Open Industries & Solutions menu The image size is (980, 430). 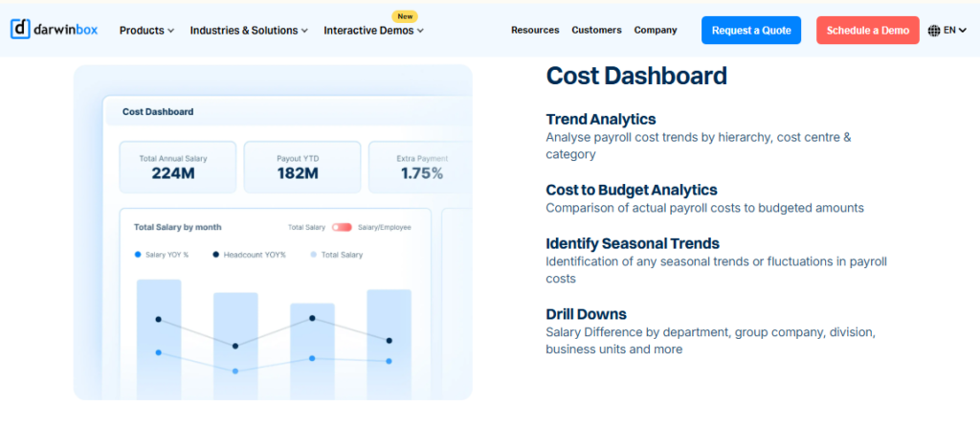(249, 30)
